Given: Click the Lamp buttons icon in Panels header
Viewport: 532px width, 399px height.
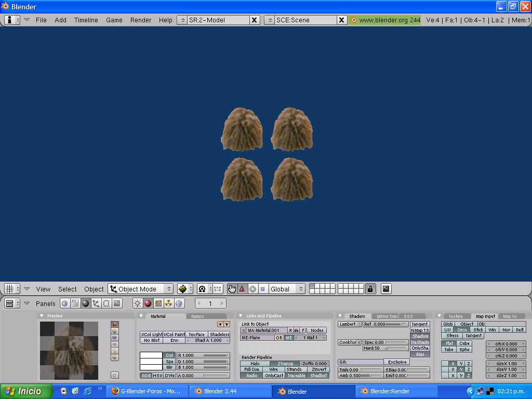Looking at the screenshot, I should [x=137, y=303].
